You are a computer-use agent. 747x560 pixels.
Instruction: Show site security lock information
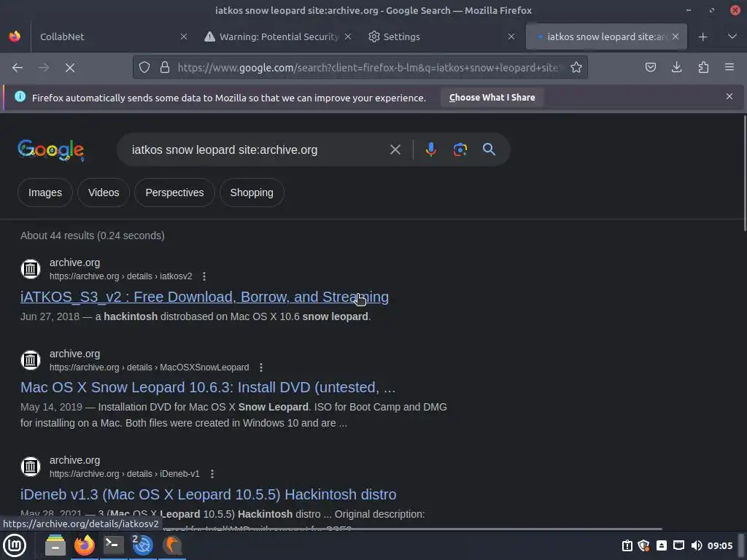click(165, 67)
